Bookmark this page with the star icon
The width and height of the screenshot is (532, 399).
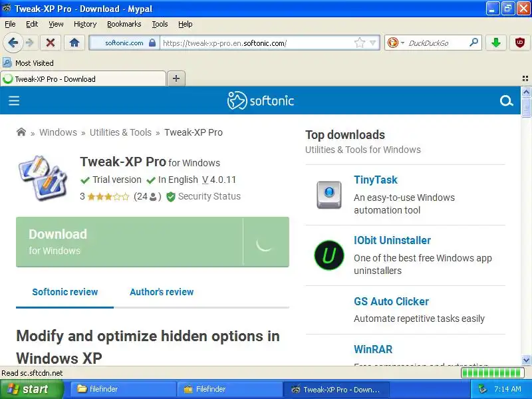click(x=360, y=43)
